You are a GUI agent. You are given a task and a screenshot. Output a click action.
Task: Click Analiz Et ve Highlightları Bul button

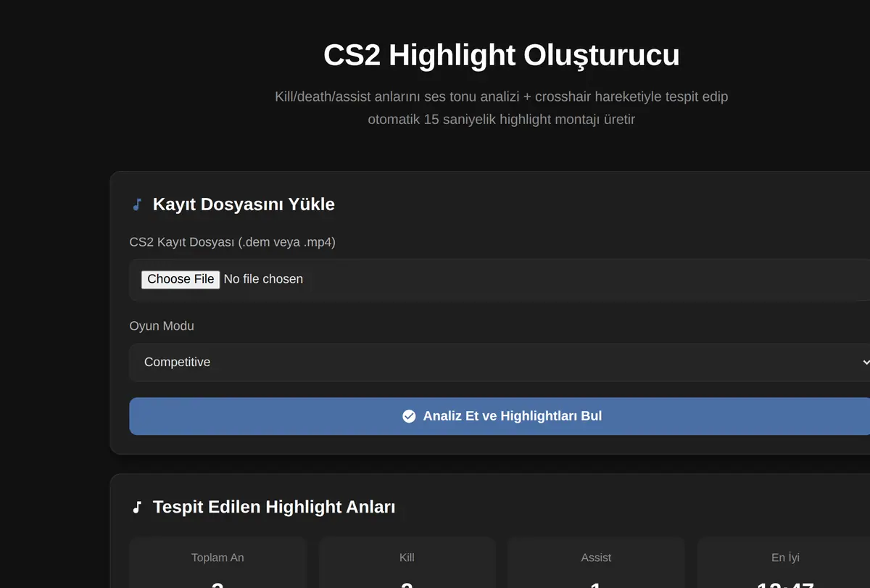tap(500, 416)
